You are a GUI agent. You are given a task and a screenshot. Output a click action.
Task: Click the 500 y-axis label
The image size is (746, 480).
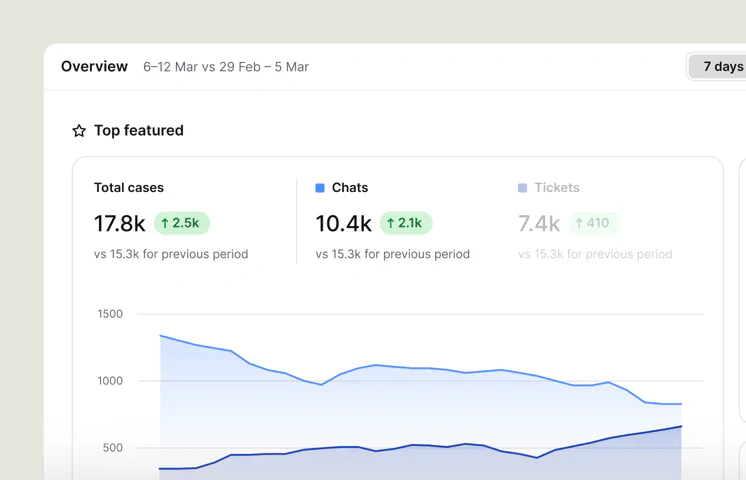click(x=113, y=448)
